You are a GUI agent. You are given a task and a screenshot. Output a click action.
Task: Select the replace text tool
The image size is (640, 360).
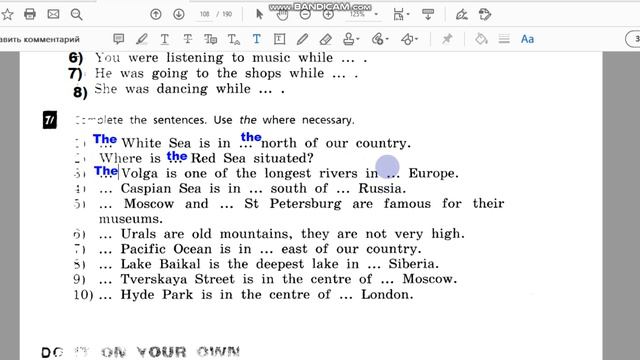(x=210, y=39)
